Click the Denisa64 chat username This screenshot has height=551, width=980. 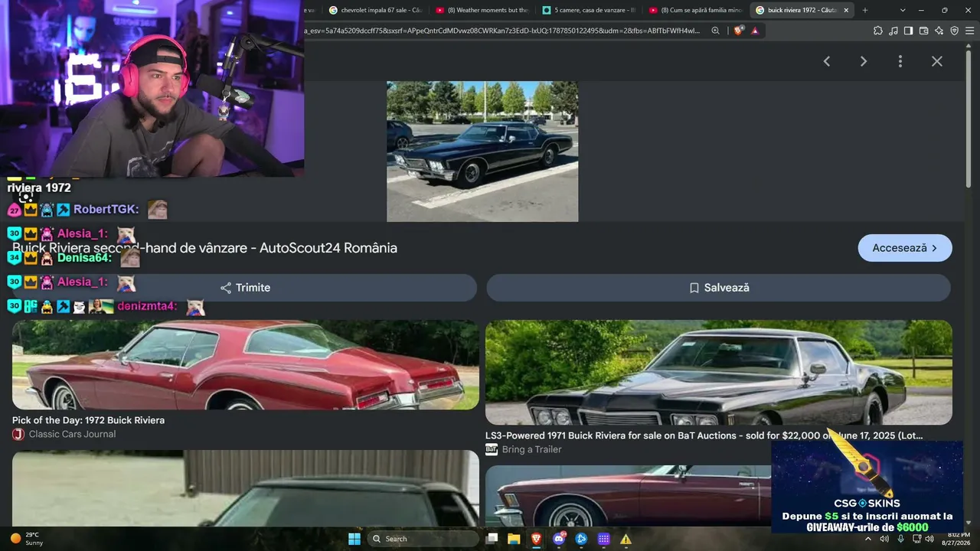(84, 258)
